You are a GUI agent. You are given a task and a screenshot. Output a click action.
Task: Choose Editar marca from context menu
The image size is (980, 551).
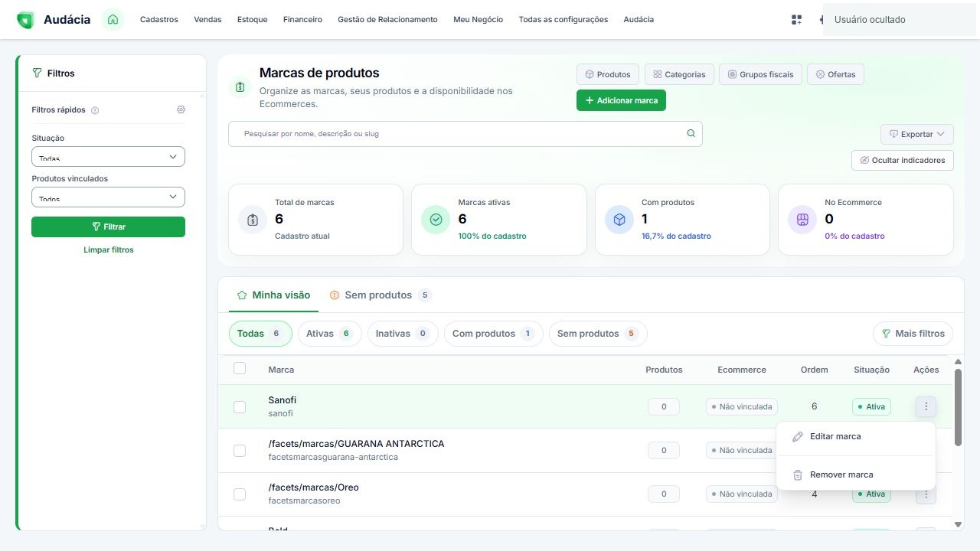pos(856,436)
